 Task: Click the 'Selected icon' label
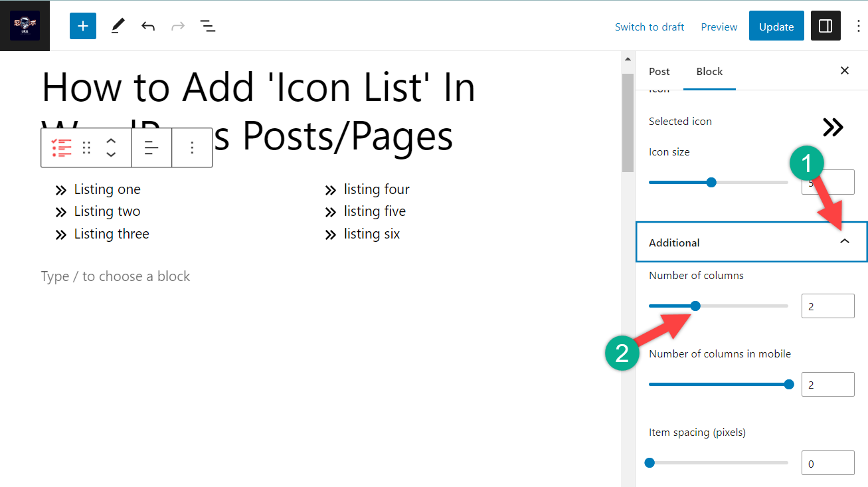[x=680, y=121]
